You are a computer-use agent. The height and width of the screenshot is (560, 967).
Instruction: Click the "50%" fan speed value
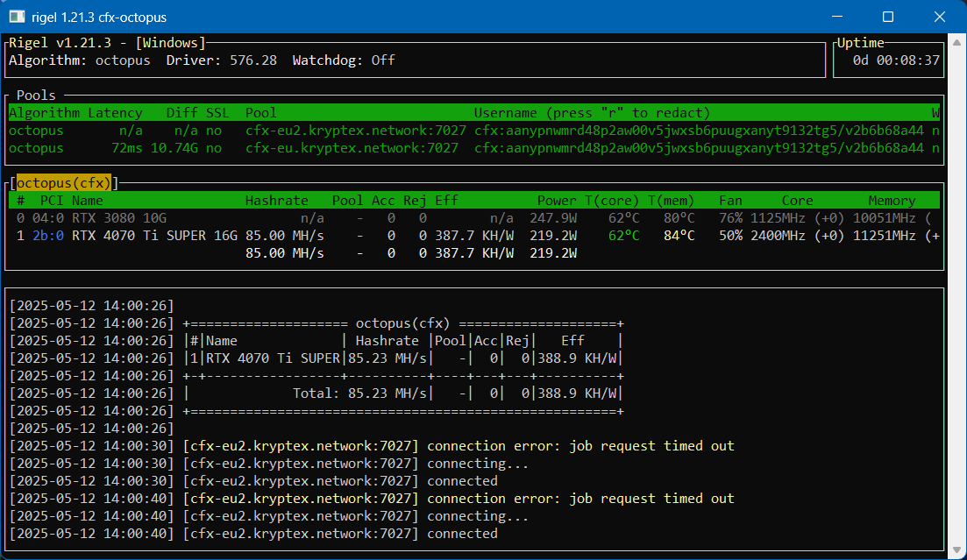(x=731, y=236)
